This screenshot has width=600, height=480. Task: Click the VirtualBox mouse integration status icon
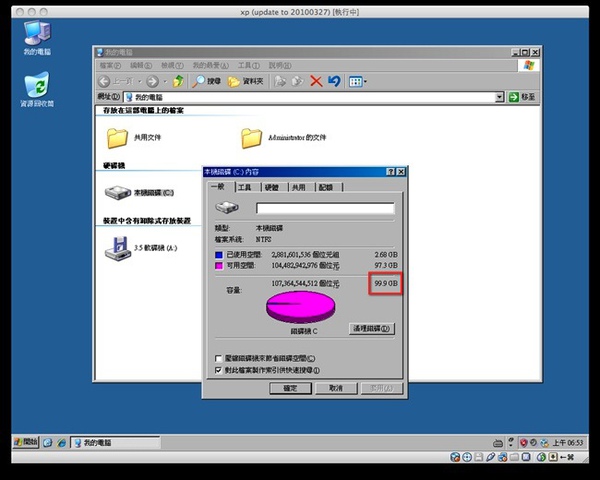click(541, 457)
